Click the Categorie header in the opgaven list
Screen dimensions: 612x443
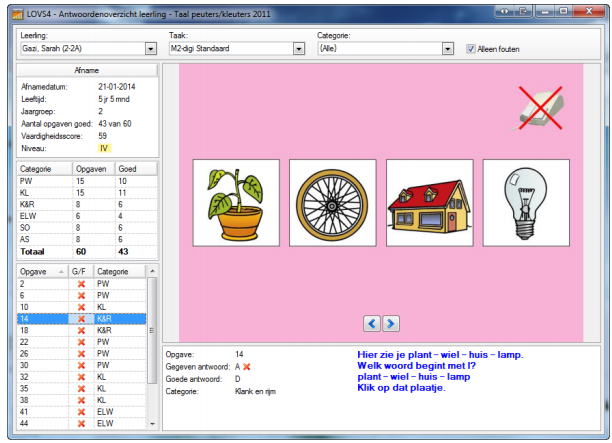[x=120, y=272]
